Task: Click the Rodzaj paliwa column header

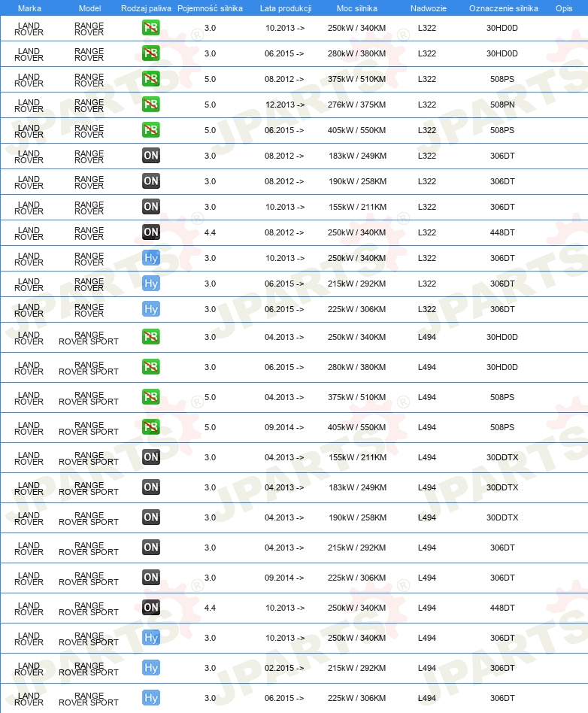Action: (x=146, y=8)
